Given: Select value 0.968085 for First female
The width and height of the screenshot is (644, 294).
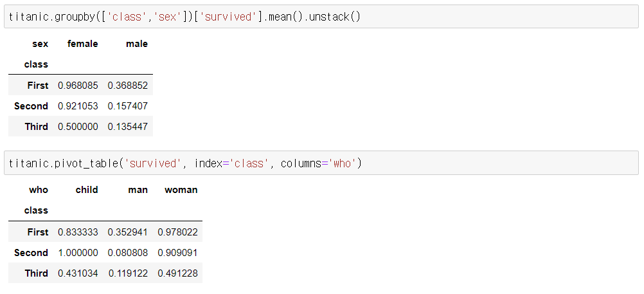Looking at the screenshot, I should (x=78, y=86).
